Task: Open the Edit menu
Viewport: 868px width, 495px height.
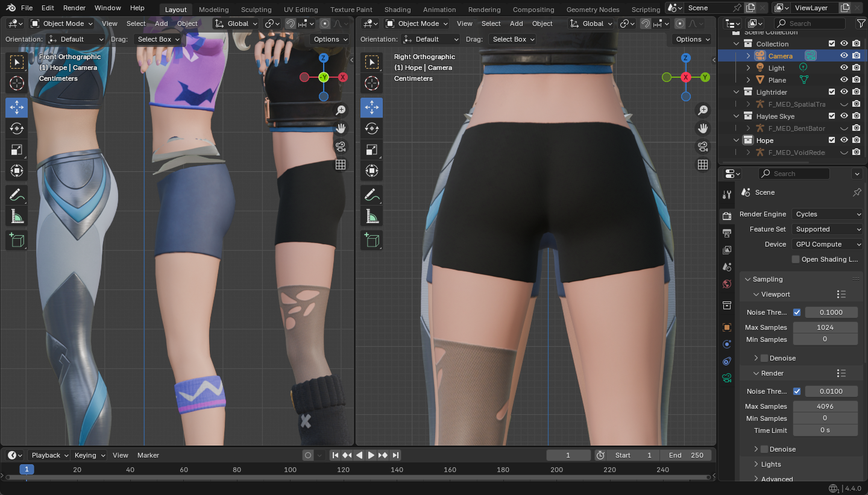Action: tap(48, 8)
